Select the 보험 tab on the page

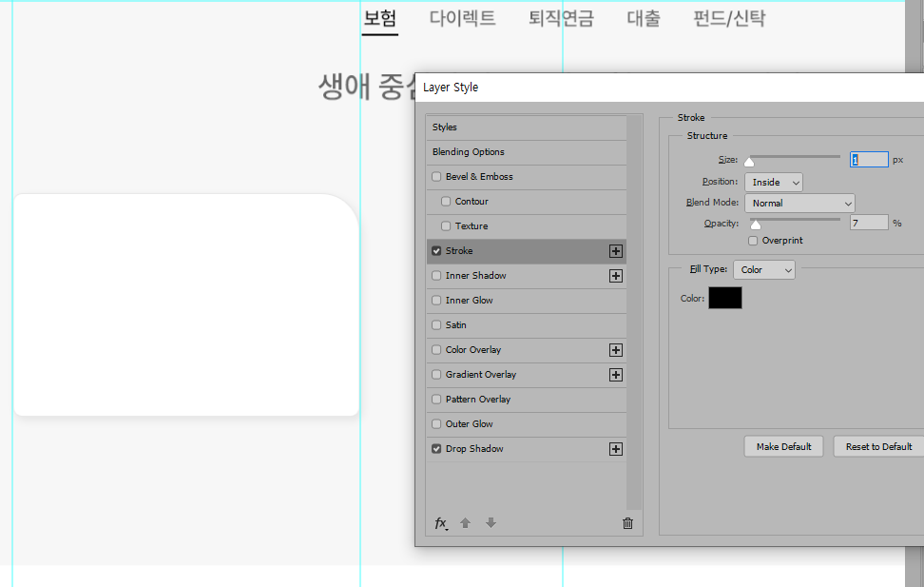[x=379, y=18]
